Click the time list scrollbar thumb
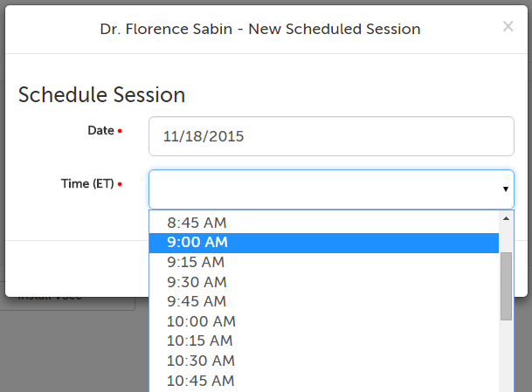Image resolution: width=532 pixels, height=392 pixels. [x=506, y=286]
